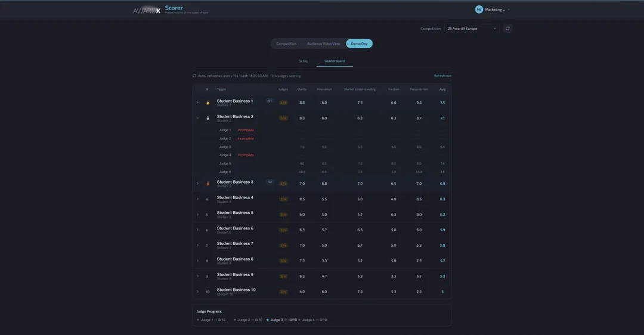Expand the Student Business 5 row
Viewport: 644px width, 335px height.
[x=197, y=215]
